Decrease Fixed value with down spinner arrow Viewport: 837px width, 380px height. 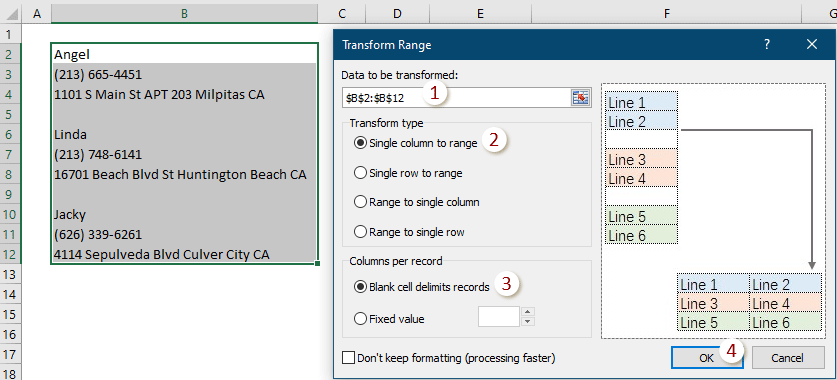coord(528,321)
